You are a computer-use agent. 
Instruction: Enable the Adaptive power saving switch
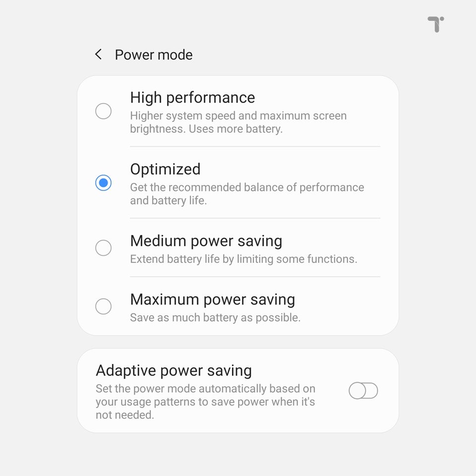point(363,391)
